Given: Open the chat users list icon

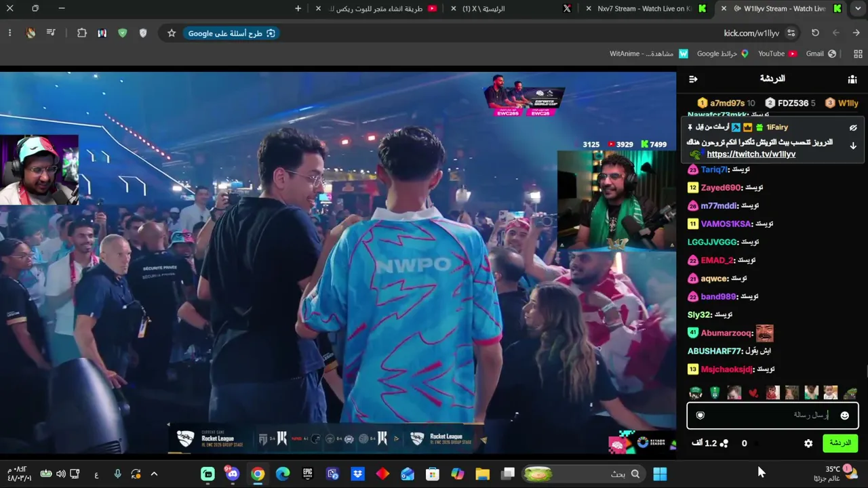Looking at the screenshot, I should 852,79.
